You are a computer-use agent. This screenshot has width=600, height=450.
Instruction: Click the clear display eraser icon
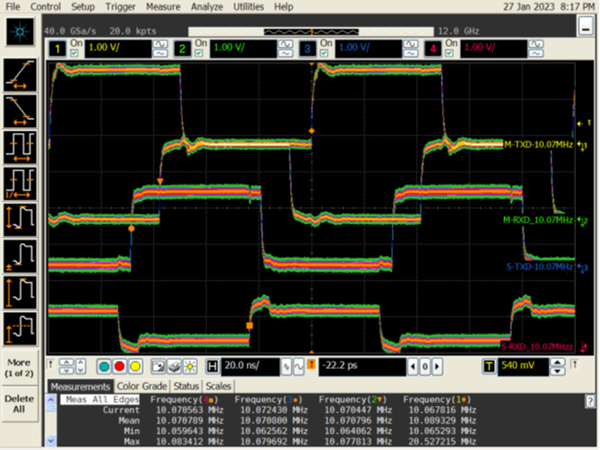coord(174,367)
